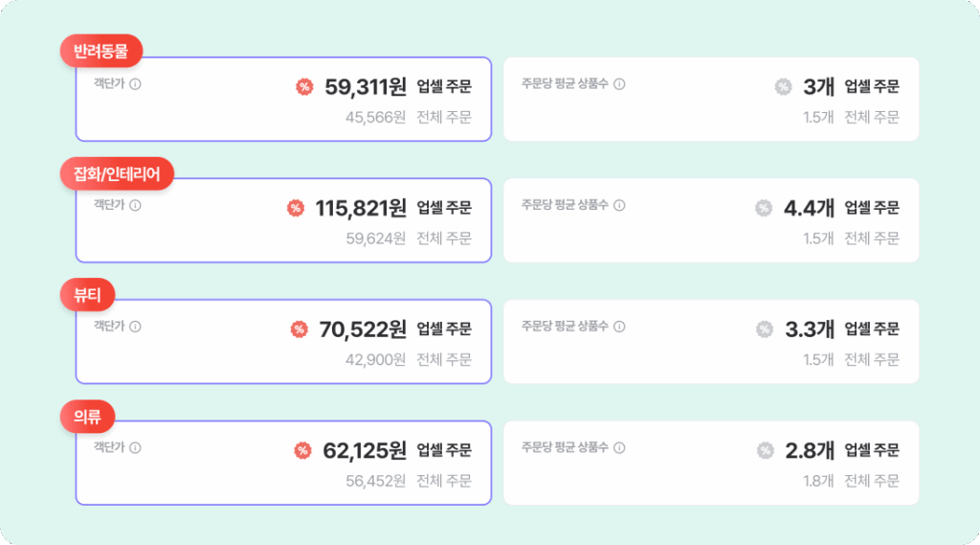980x545 pixels.
Task: Click info icon beside 객단가 in 의류 card
Action: click(135, 447)
